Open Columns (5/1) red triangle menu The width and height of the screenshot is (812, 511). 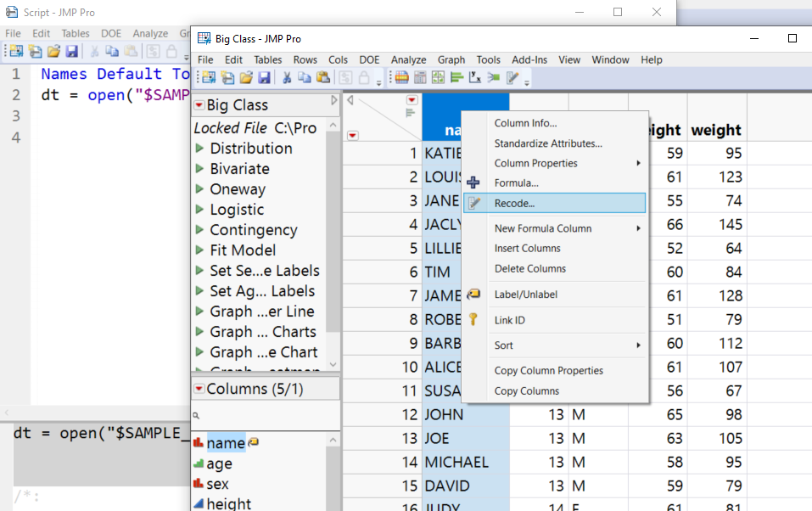pos(199,389)
